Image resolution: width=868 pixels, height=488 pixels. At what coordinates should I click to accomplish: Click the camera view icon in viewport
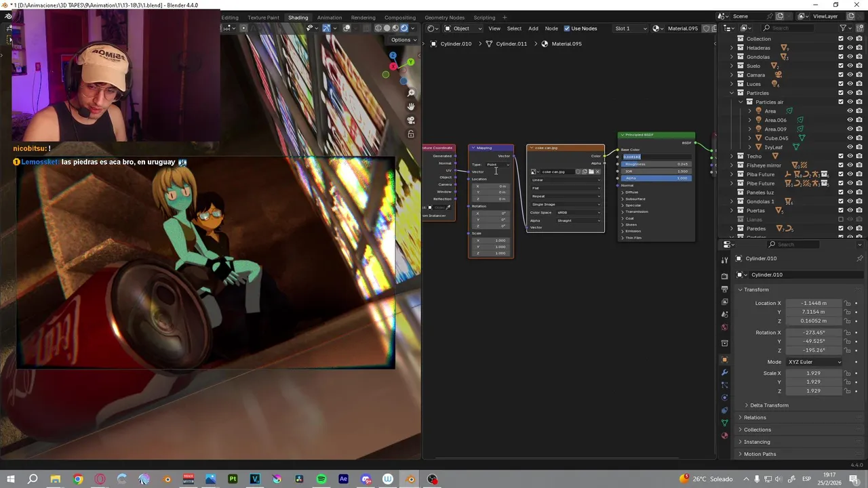click(411, 120)
